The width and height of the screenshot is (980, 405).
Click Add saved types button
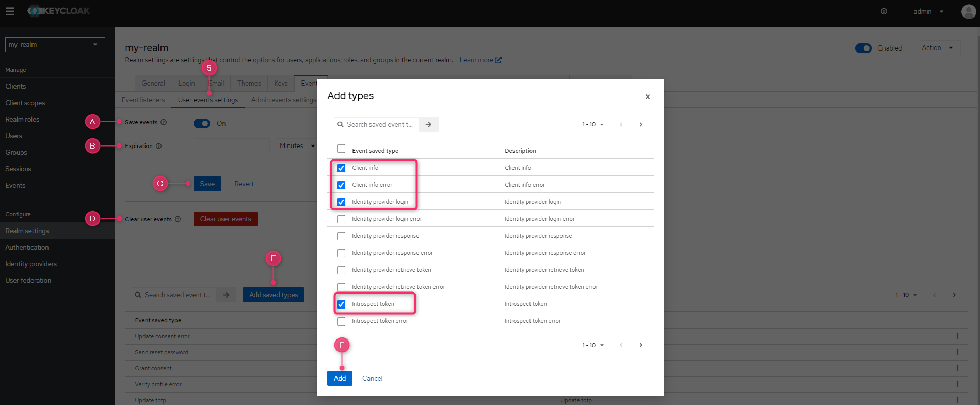coord(274,295)
